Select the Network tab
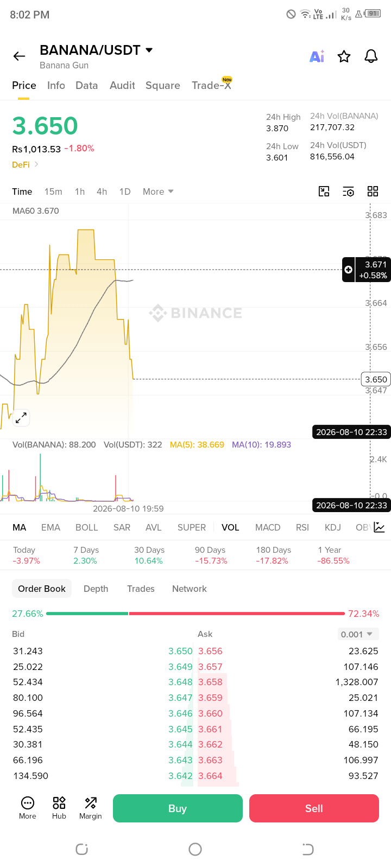Screen dimensions: 391x868 tap(190, 589)
